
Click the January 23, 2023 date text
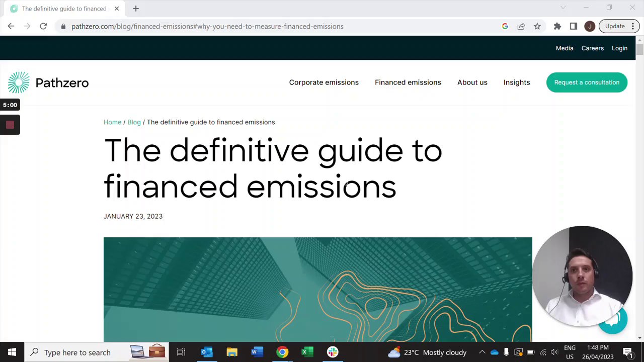coord(133,216)
